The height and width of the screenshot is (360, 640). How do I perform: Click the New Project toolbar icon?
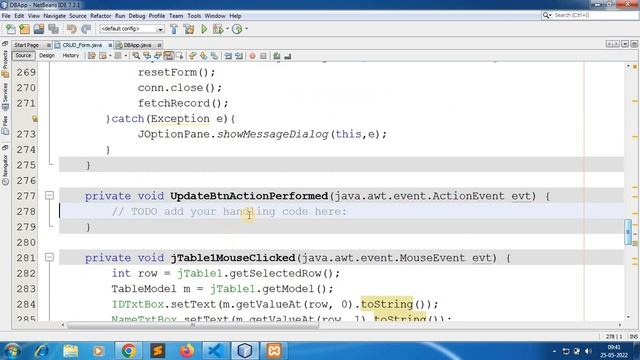click(x=24, y=29)
